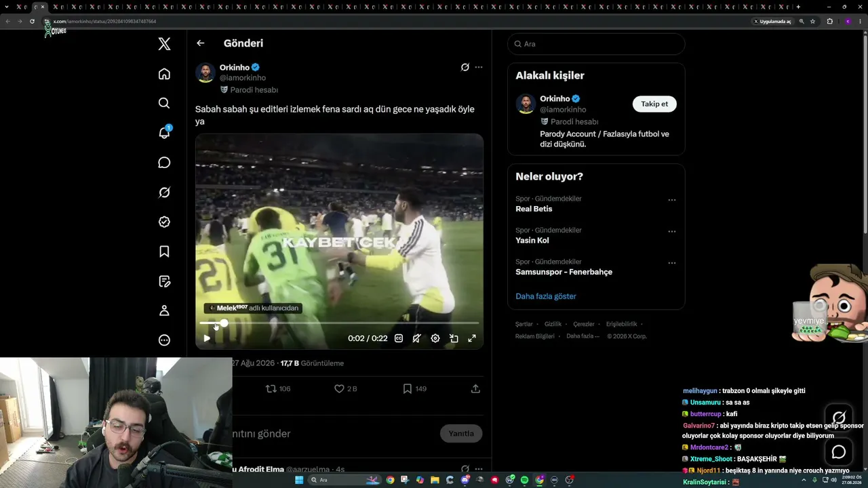This screenshot has width=868, height=488.
Task: Open more options for Real Betis trend
Action: coord(672,200)
